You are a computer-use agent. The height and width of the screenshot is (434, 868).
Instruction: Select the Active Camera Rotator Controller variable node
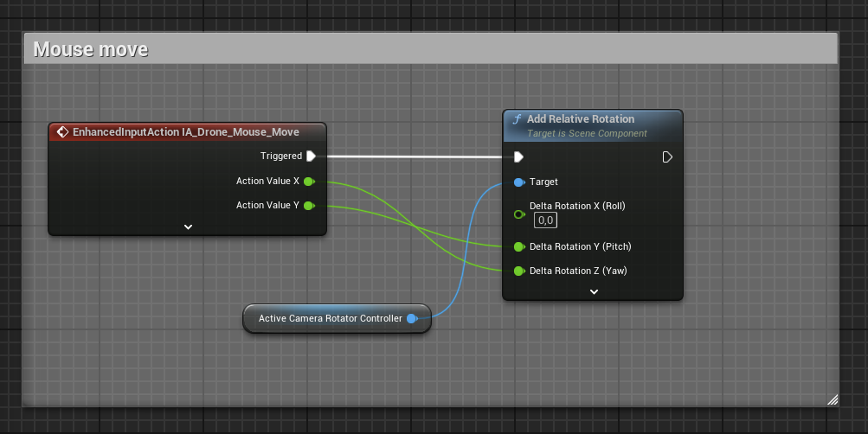(x=337, y=318)
